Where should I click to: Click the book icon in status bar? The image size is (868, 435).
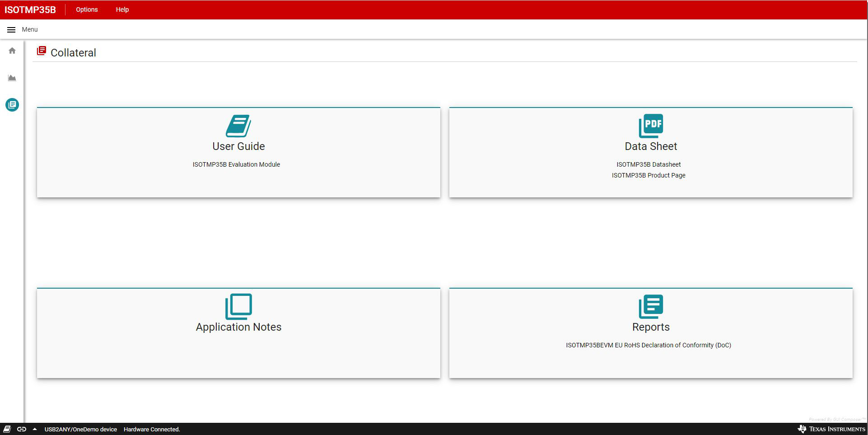(x=7, y=429)
